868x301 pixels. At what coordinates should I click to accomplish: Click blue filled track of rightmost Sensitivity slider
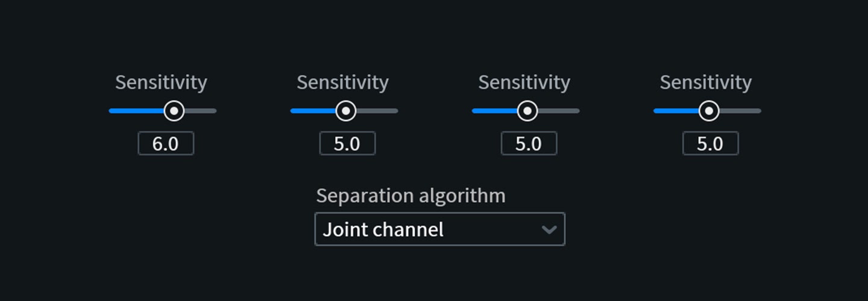click(x=676, y=111)
